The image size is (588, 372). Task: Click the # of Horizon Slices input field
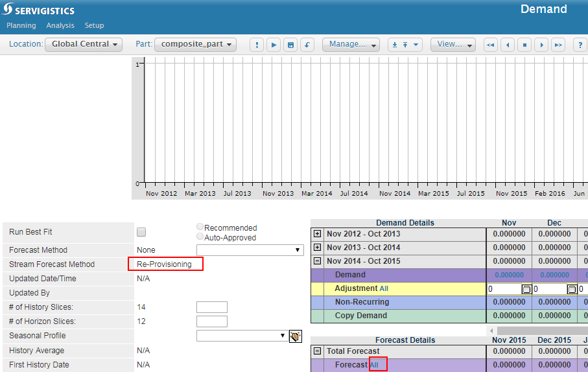[212, 321]
